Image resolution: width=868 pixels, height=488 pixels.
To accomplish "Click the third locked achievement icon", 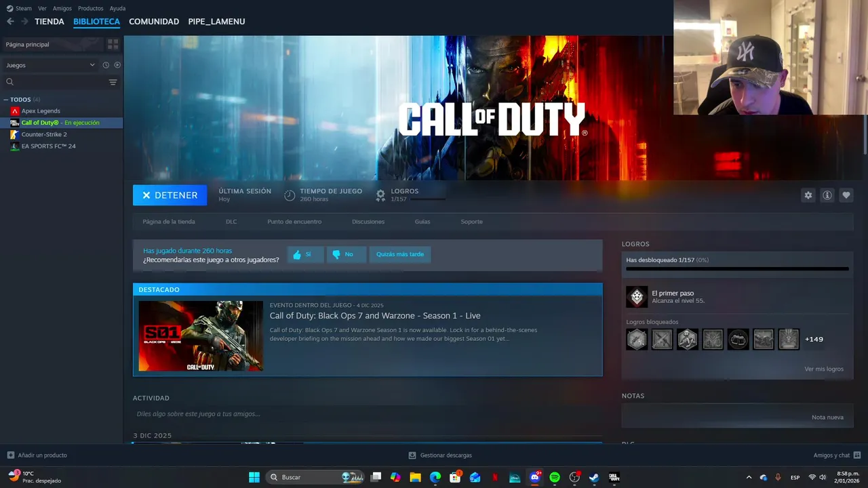I will (x=687, y=340).
